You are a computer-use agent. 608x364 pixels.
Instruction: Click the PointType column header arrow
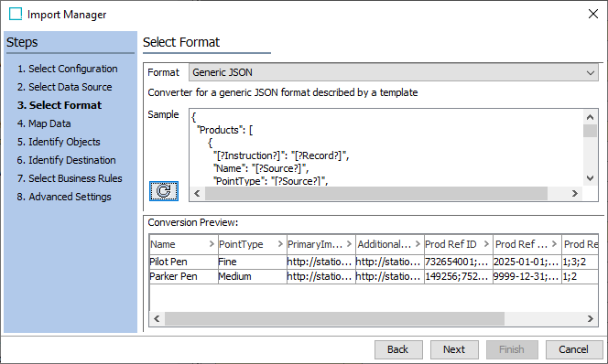point(280,244)
